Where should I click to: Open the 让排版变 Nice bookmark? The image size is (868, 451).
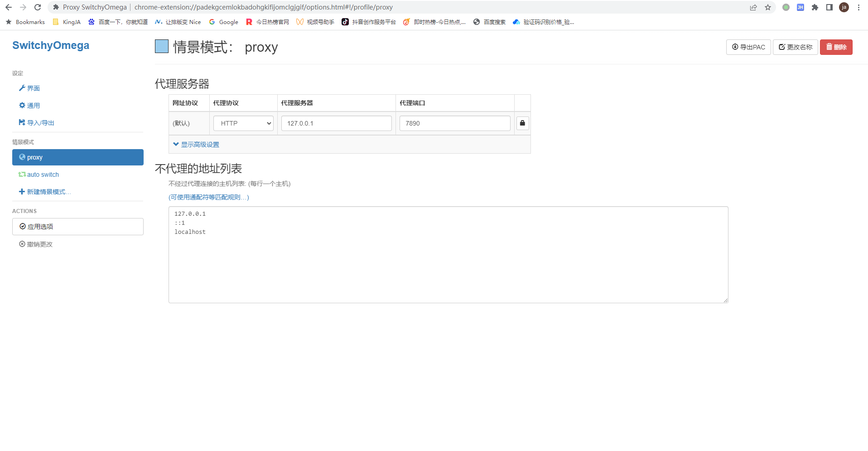[178, 22]
